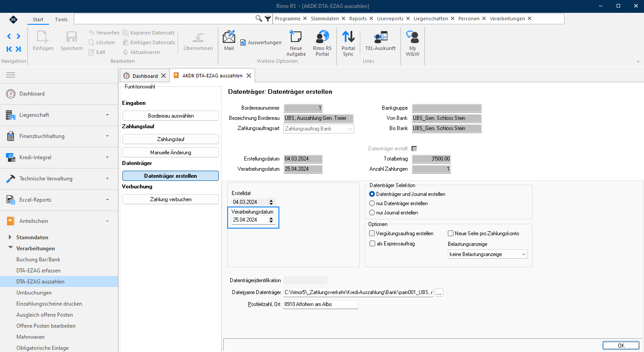Click the Verarbeitungsdatum stepper arrows
The image size is (644, 352).
271,220
